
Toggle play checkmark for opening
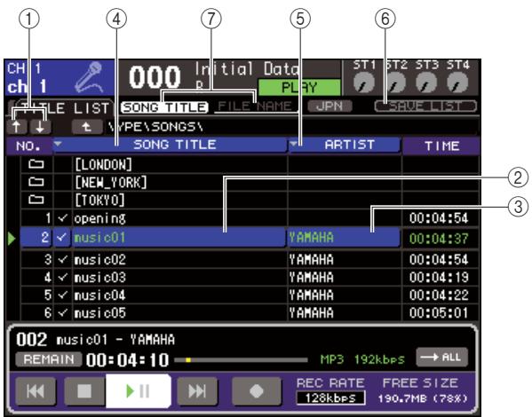pos(62,218)
